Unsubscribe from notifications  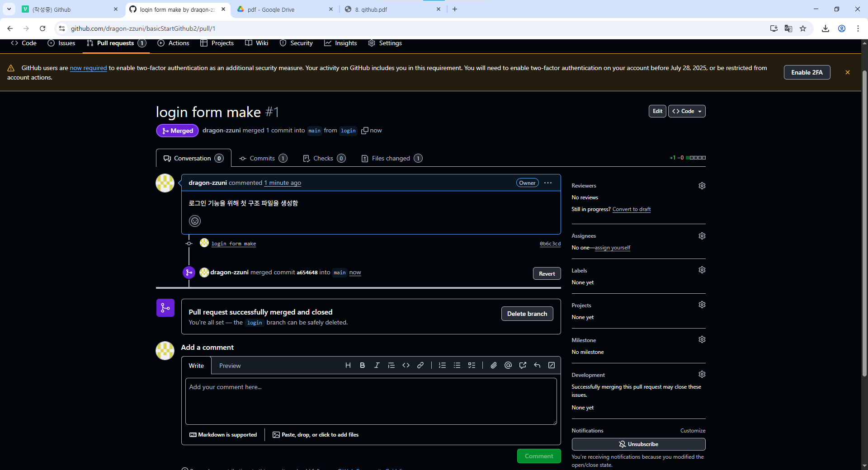coord(638,444)
